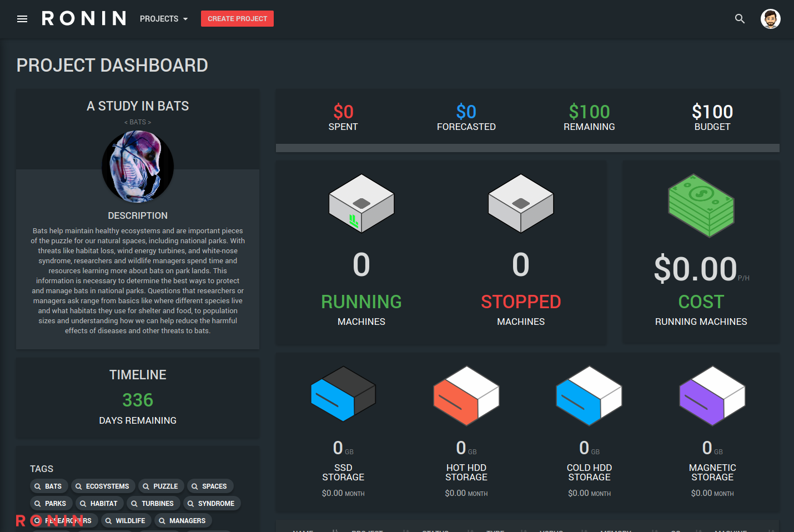Image resolution: width=794 pixels, height=532 pixels.
Task: Click the Cold HDD storage icon
Action: point(589,395)
